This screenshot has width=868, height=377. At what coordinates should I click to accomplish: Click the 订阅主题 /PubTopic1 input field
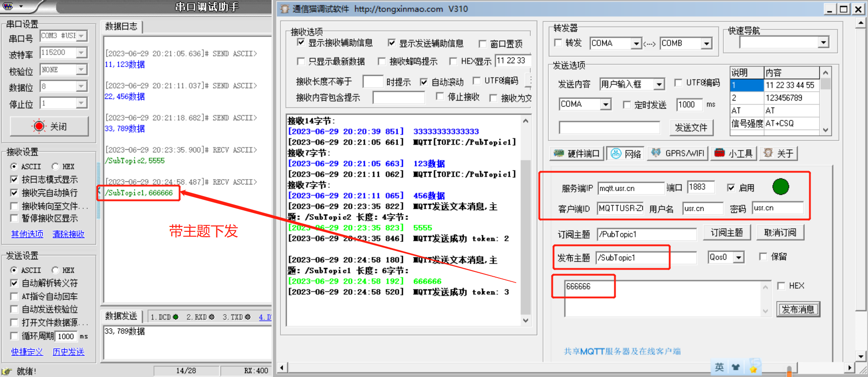coord(646,234)
